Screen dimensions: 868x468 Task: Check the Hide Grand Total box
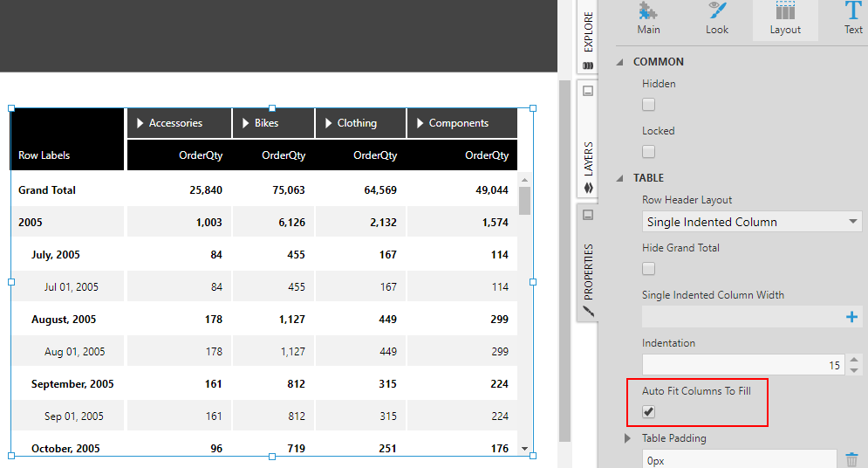coord(648,269)
